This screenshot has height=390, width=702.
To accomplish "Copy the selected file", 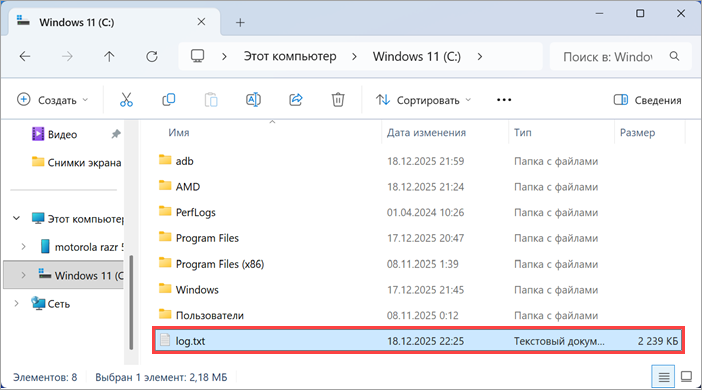I will [x=168, y=99].
